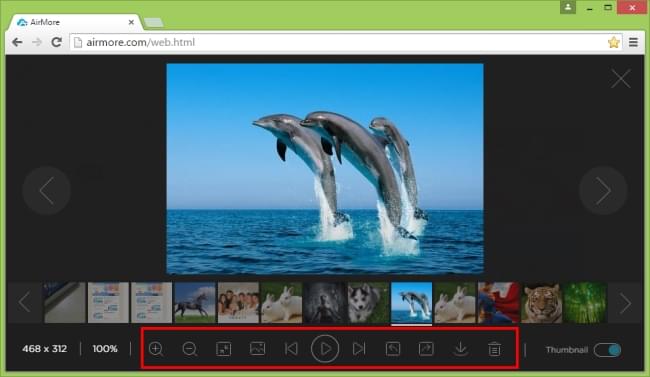Jump to the previous photo with skip-back icon

[x=291, y=349]
